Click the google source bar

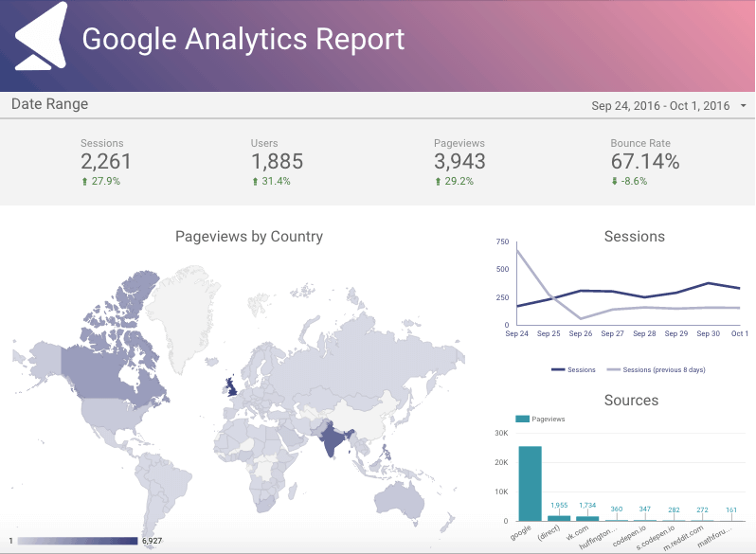tap(530, 484)
